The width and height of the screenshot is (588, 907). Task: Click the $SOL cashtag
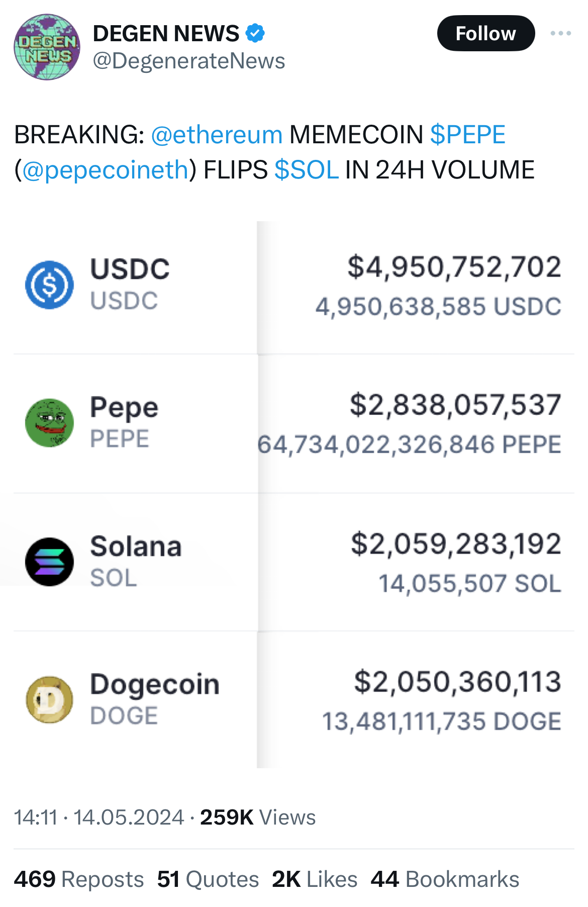pos(307,170)
